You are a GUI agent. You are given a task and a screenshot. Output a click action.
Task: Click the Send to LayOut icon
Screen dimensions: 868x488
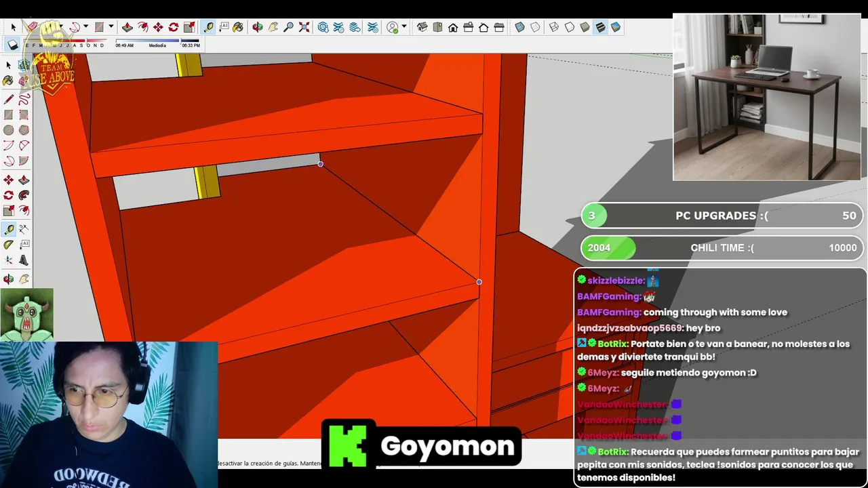(x=355, y=27)
